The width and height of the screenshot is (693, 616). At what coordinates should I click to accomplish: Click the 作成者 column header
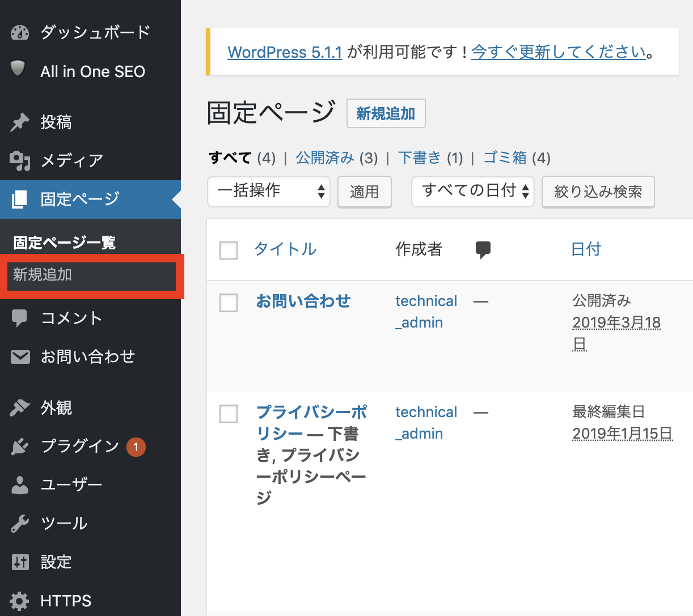[x=419, y=249]
